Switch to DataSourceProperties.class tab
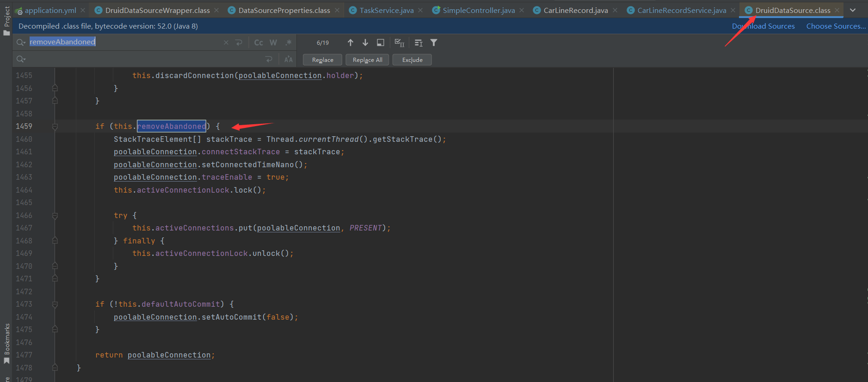The height and width of the screenshot is (382, 868). click(284, 10)
